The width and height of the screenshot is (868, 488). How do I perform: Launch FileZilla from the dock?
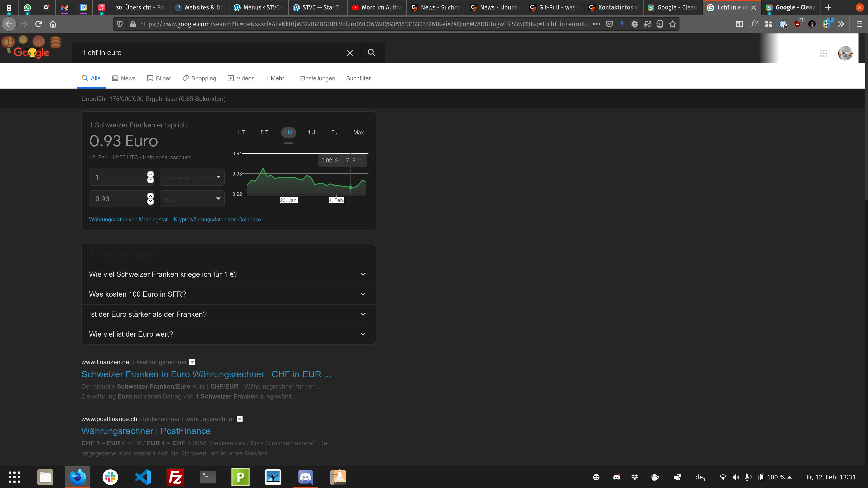175,477
